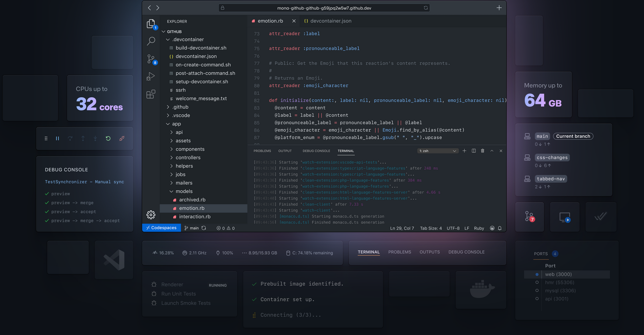Select the api (3001) port radio
This screenshot has width=644, height=335.
click(537, 299)
